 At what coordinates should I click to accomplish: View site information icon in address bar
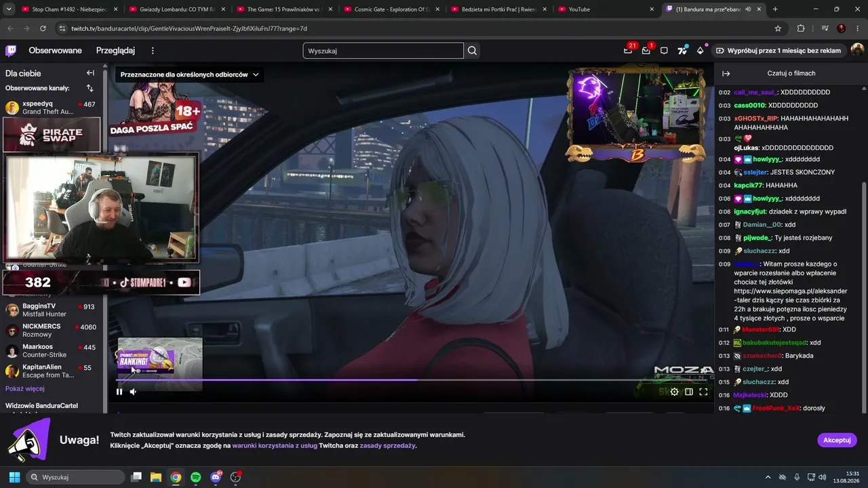point(63,28)
